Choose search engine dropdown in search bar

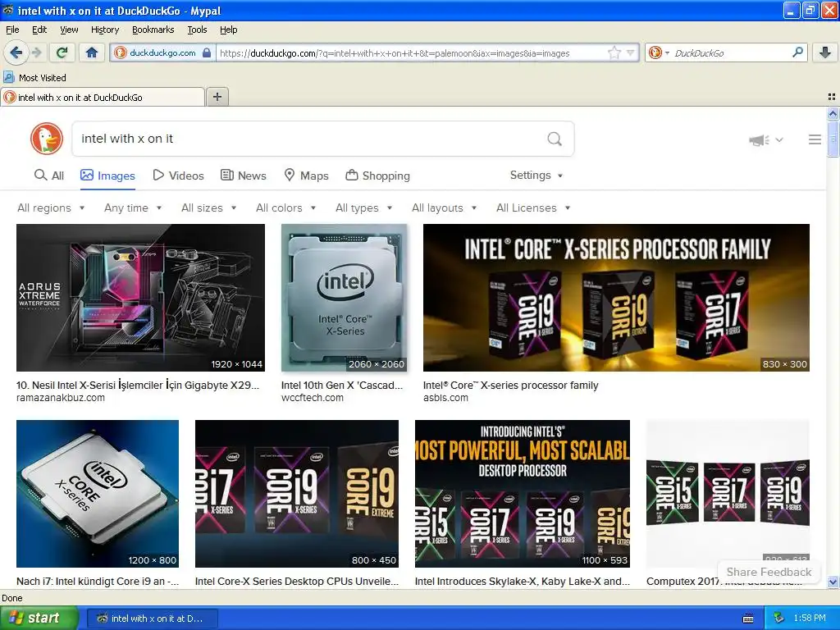tap(659, 52)
